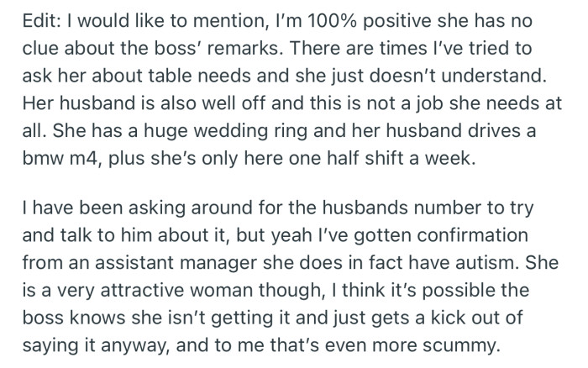Click "I have been asking" opening the second paragraph
Screen dimensions: 588x368
click(x=103, y=208)
